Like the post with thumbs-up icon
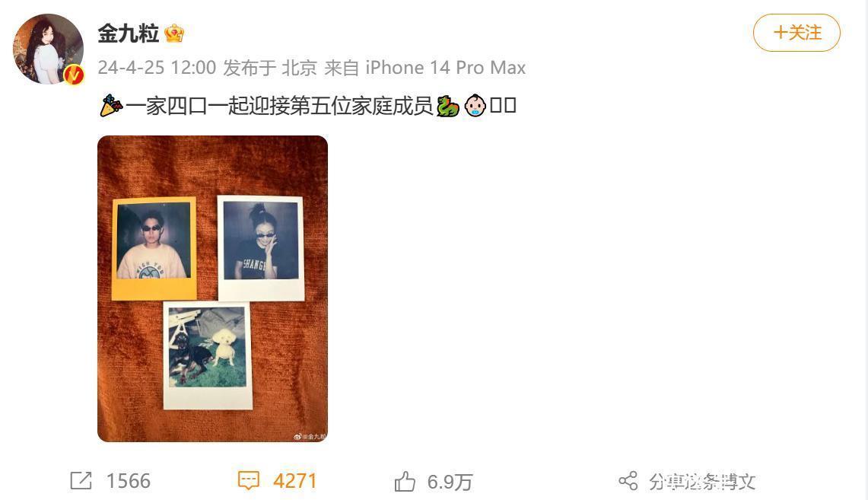This screenshot has height=500, width=868. point(405,481)
